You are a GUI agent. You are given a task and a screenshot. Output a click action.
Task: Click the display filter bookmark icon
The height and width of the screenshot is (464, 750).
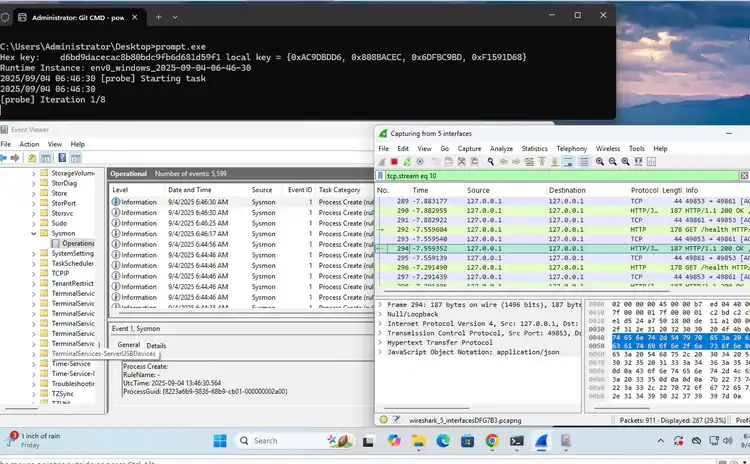pos(381,176)
